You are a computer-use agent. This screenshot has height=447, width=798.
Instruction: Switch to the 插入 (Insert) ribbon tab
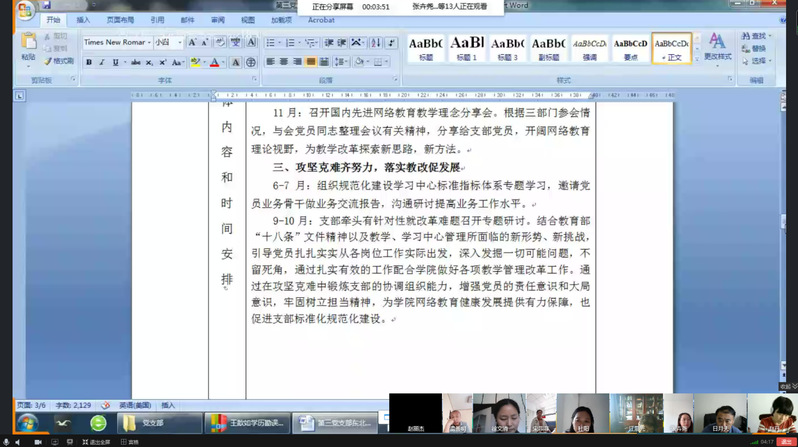83,19
